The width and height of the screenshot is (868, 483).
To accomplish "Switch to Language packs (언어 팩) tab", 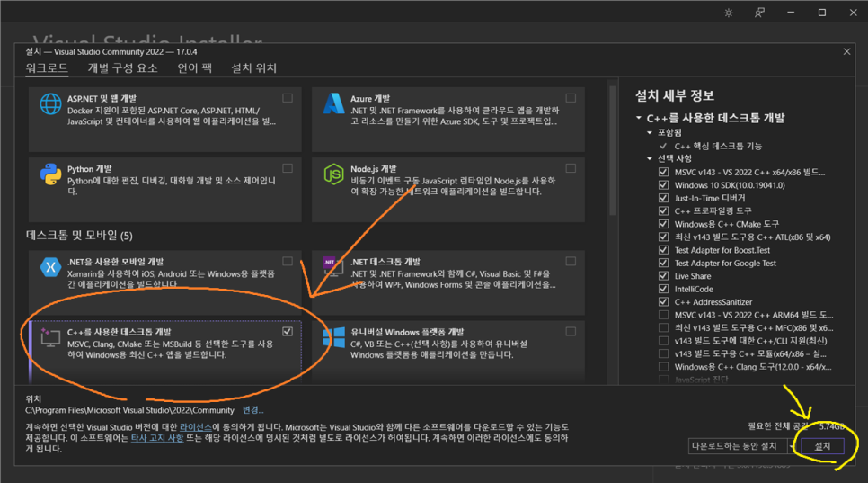I will [x=194, y=68].
